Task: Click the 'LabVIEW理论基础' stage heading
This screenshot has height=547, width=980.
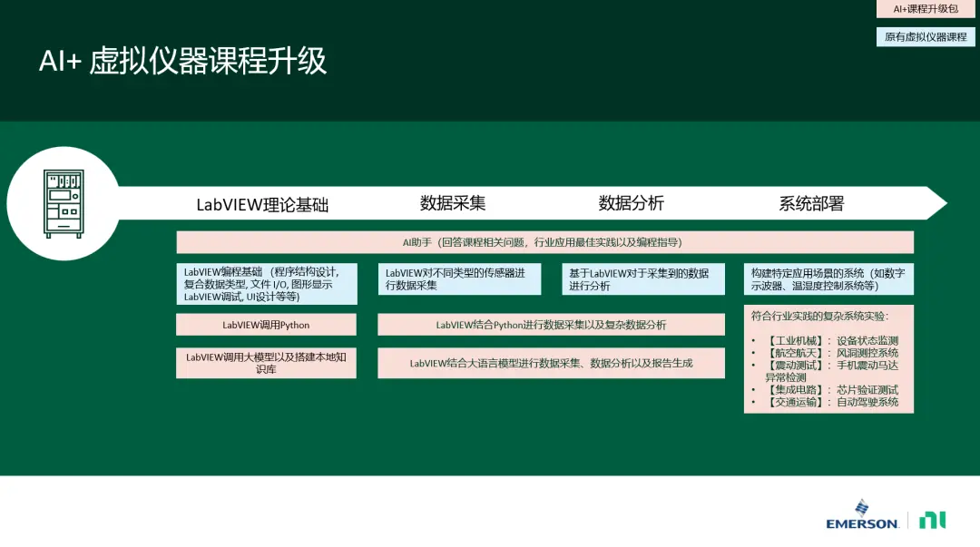Action: (x=262, y=204)
